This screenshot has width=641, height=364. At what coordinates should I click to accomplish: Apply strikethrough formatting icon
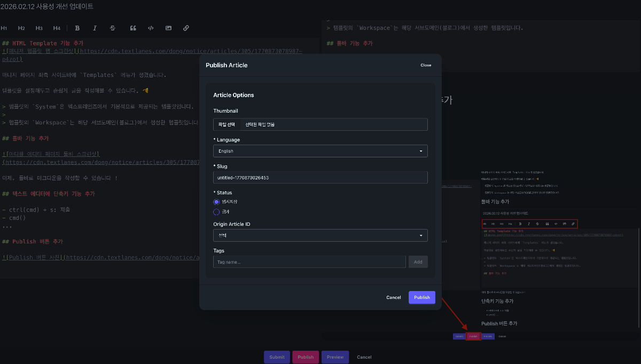click(112, 28)
